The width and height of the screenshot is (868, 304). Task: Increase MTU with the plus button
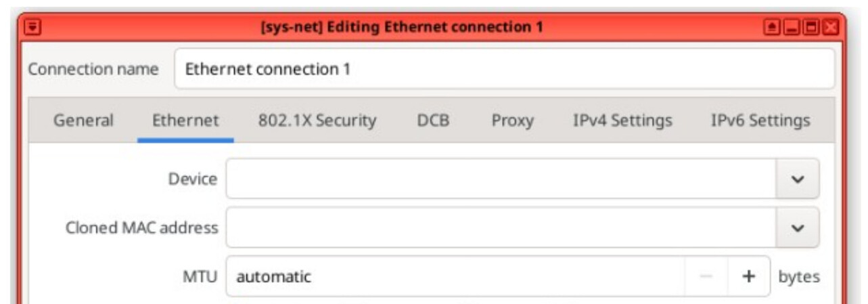pyautogui.click(x=748, y=276)
